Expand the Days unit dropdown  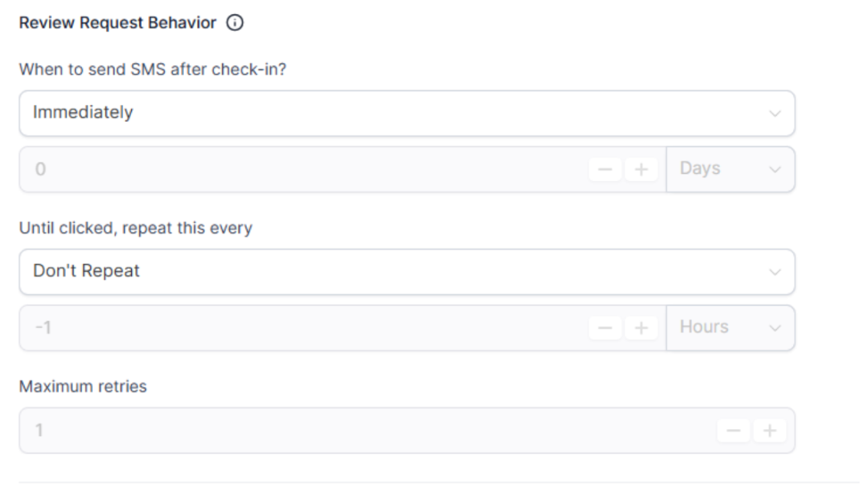(x=730, y=169)
